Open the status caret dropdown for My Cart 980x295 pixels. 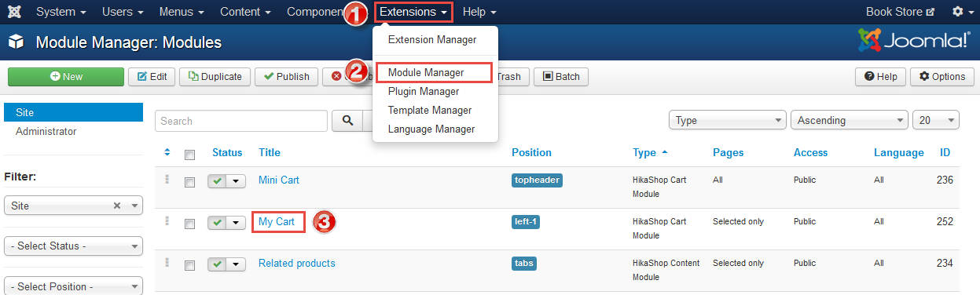click(237, 223)
